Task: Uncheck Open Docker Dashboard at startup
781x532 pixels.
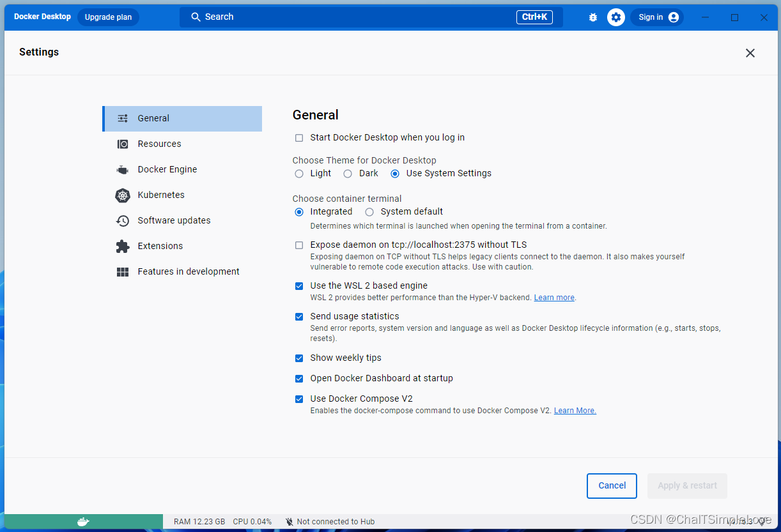Action: [x=299, y=379]
